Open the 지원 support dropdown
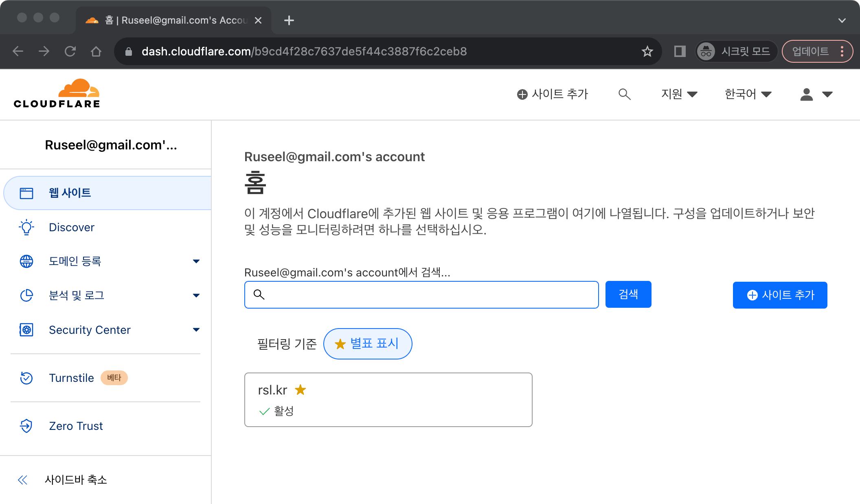The width and height of the screenshot is (860, 504). [x=679, y=94]
